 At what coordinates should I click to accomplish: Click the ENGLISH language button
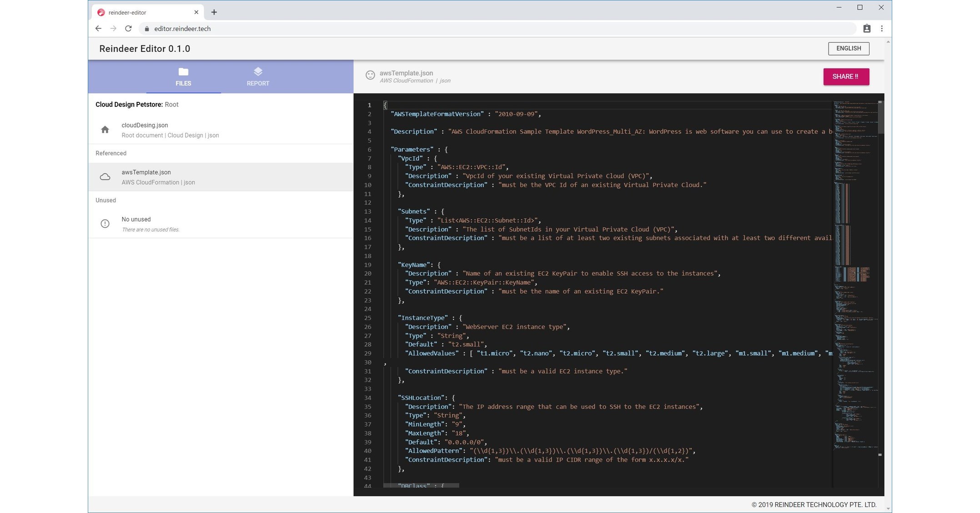[848, 48]
